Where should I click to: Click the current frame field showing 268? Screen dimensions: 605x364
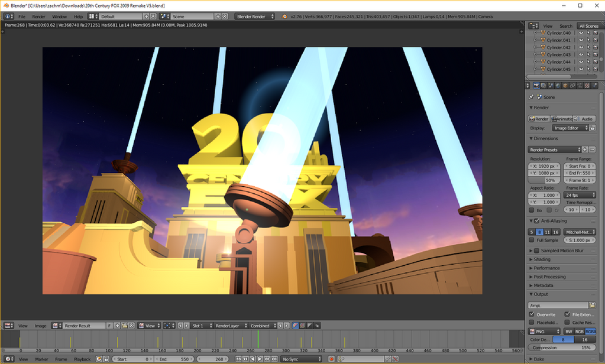212,359
